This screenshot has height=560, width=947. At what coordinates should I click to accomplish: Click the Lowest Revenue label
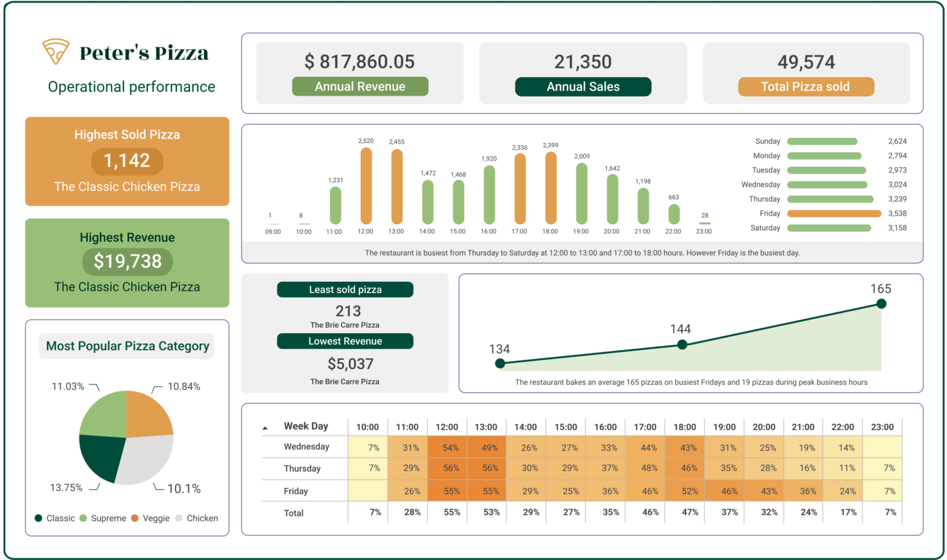click(345, 341)
